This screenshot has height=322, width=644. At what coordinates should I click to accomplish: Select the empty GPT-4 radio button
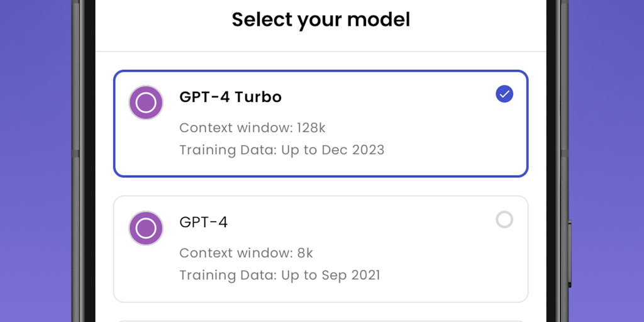tap(504, 219)
